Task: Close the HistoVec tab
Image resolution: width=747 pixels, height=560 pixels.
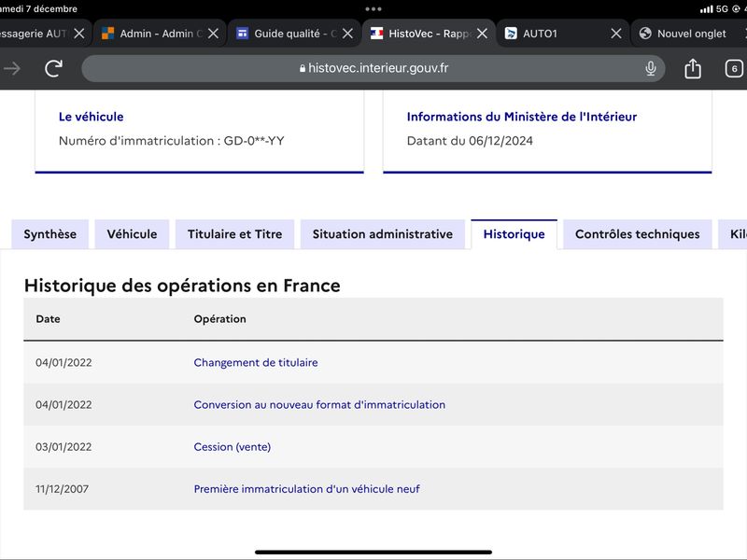Action: (x=482, y=34)
